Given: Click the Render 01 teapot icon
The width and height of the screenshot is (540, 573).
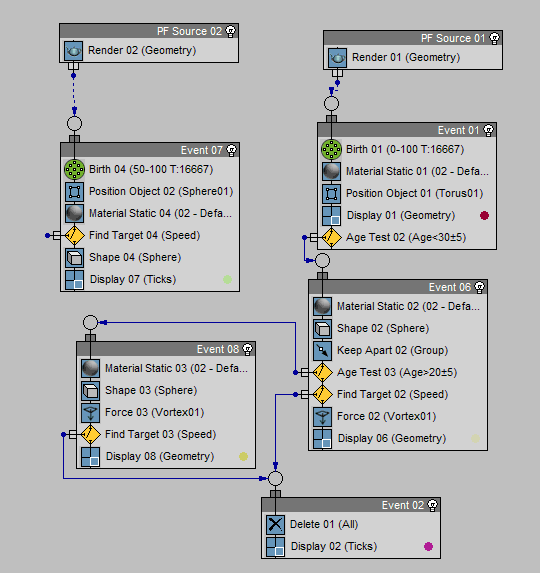Looking at the screenshot, I should coord(337,57).
